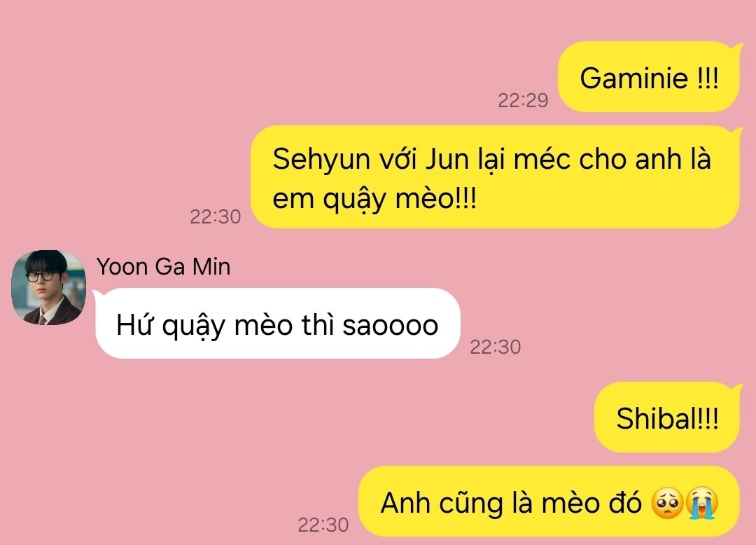
Task: Click the 22:30 timestamp after white bubble
Action: [x=496, y=347]
